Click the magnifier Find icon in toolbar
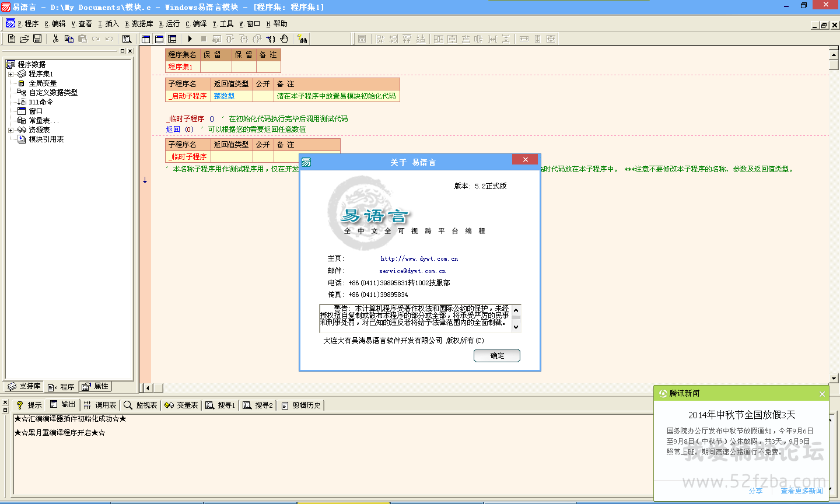Viewport: 840px width, 504px height. pyautogui.click(x=127, y=38)
